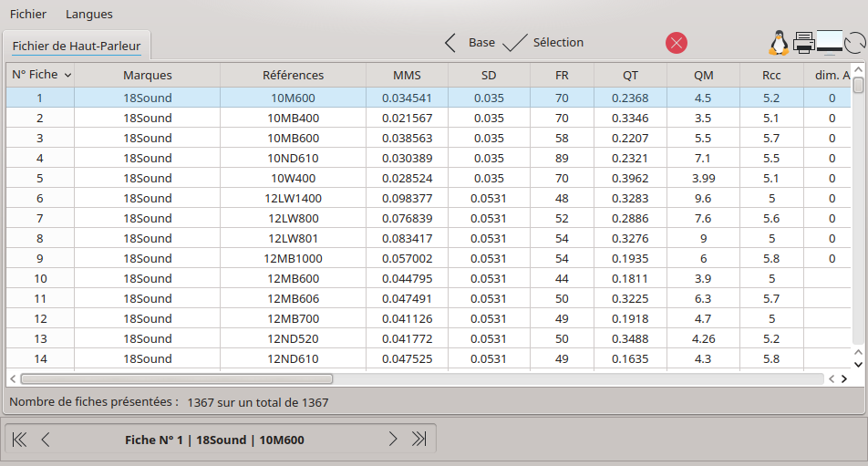868x466 pixels.
Task: Click MMS value 0.098377
Action: click(x=407, y=198)
